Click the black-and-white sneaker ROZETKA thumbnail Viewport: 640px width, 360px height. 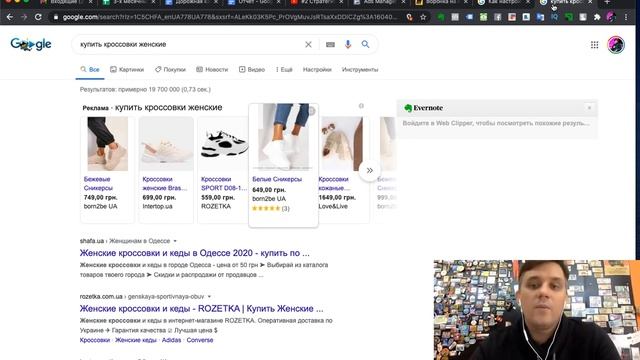[224, 144]
